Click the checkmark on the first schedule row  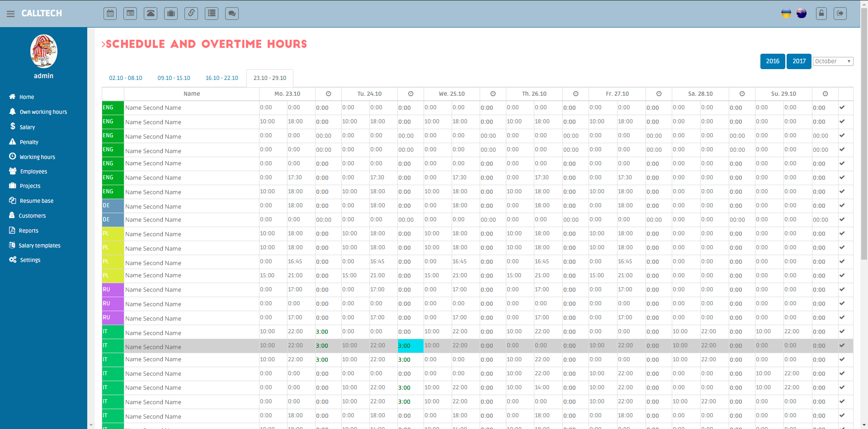pyautogui.click(x=842, y=107)
